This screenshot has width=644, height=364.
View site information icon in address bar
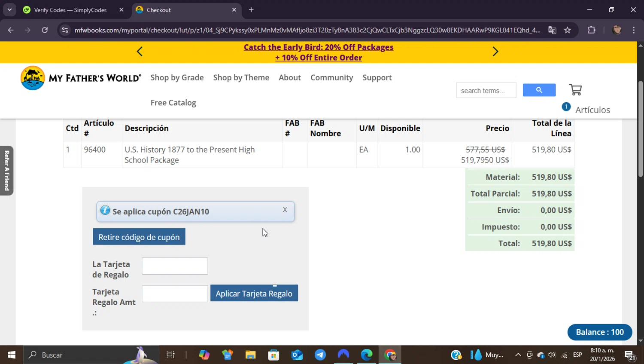pyautogui.click(x=65, y=30)
